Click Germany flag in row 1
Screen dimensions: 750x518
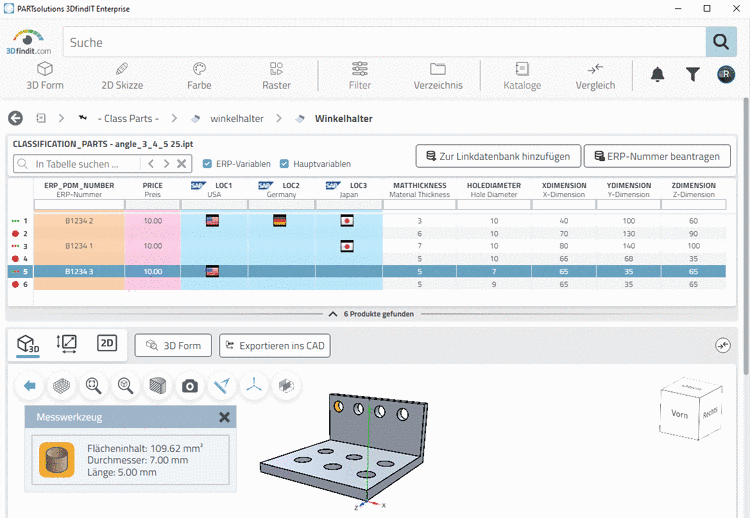click(x=279, y=220)
